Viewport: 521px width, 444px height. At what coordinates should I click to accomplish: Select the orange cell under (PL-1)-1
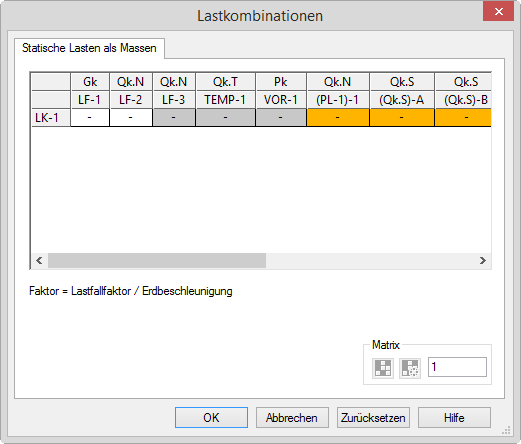click(x=338, y=117)
